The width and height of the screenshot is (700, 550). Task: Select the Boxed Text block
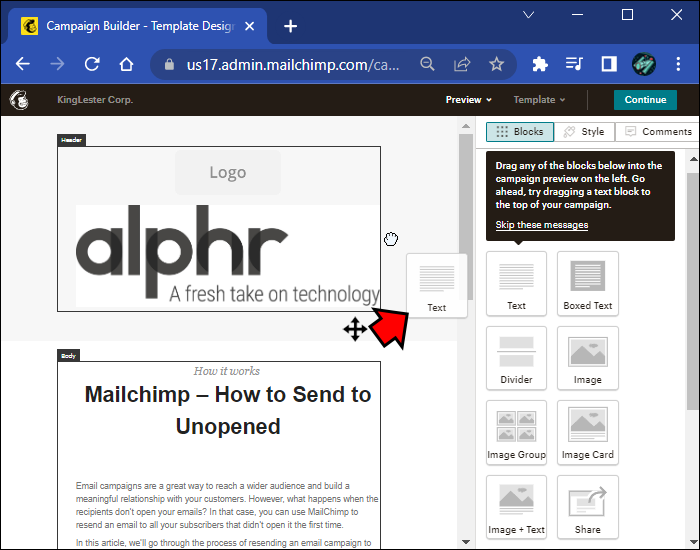(588, 283)
